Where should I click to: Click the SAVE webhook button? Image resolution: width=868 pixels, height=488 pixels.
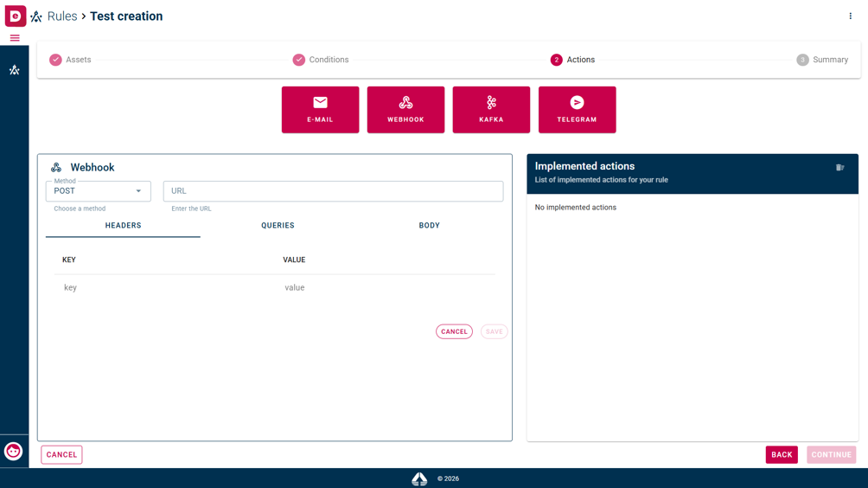click(494, 331)
